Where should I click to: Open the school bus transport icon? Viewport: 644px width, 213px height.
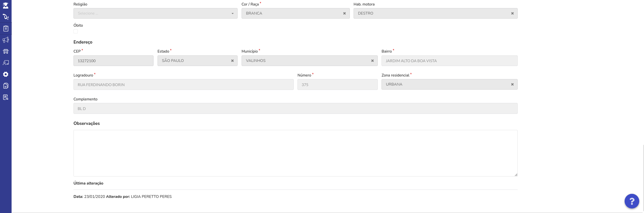(6, 51)
